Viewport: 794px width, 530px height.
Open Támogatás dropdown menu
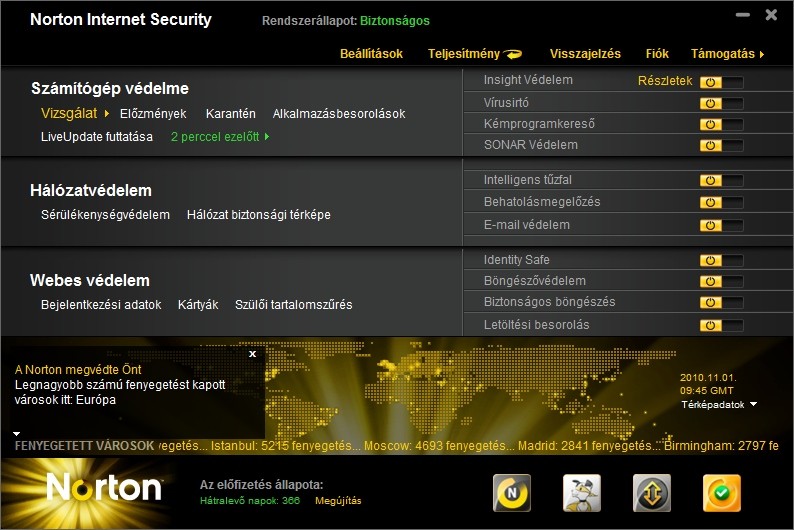click(727, 54)
